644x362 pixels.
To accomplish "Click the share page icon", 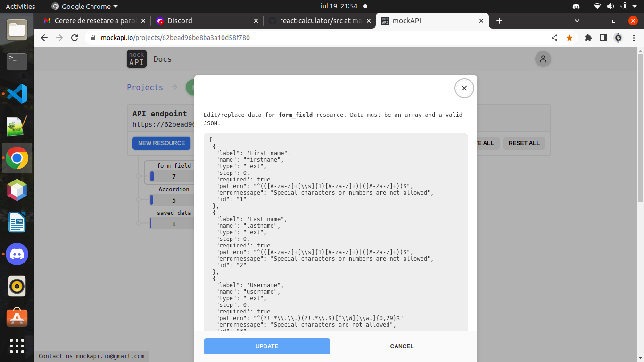I will 554,38.
